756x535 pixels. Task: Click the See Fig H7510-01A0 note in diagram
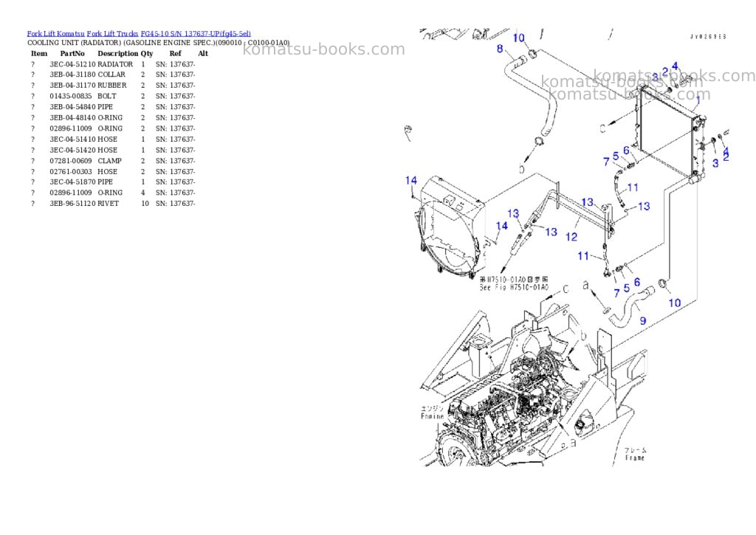tap(514, 287)
